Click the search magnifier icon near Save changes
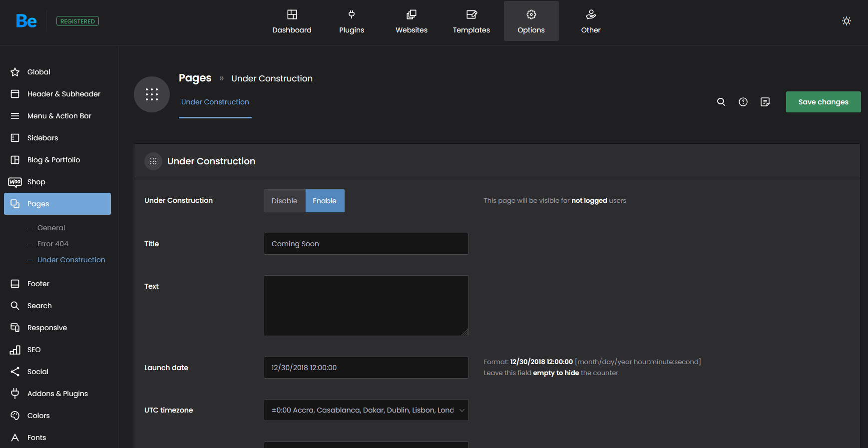Image resolution: width=868 pixels, height=448 pixels. (x=721, y=102)
